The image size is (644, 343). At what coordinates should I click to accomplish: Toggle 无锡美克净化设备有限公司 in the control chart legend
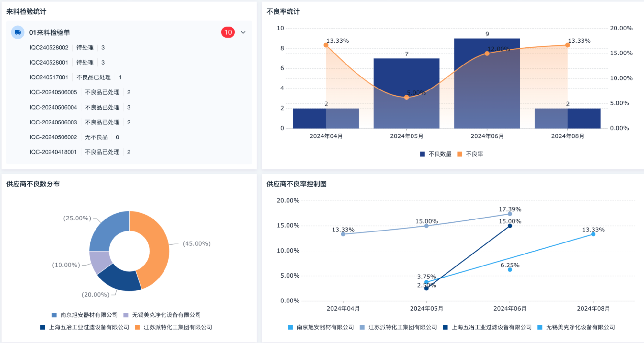[x=576, y=327]
